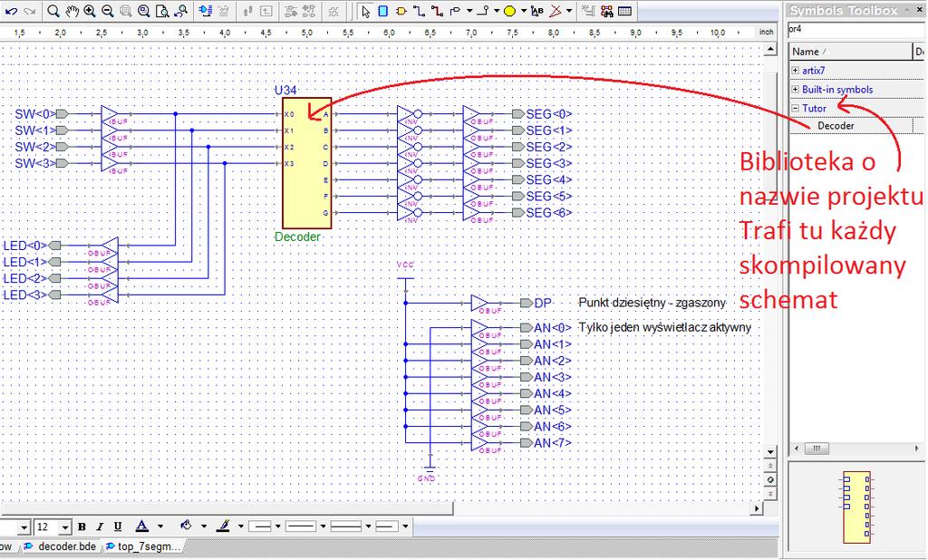Select the red Bus drawing tool
Image resolution: width=928 pixels, height=560 pixels.
[x=437, y=11]
